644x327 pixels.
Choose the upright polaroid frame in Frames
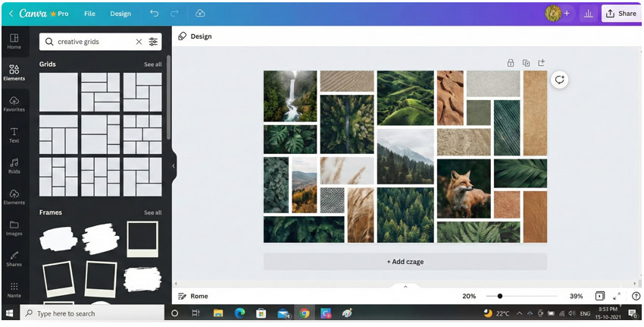[x=142, y=239]
